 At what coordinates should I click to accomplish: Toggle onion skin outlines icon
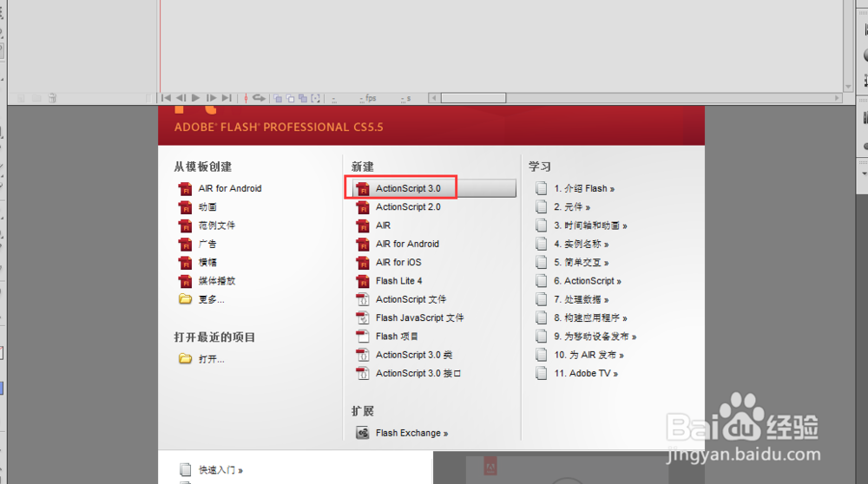point(290,99)
